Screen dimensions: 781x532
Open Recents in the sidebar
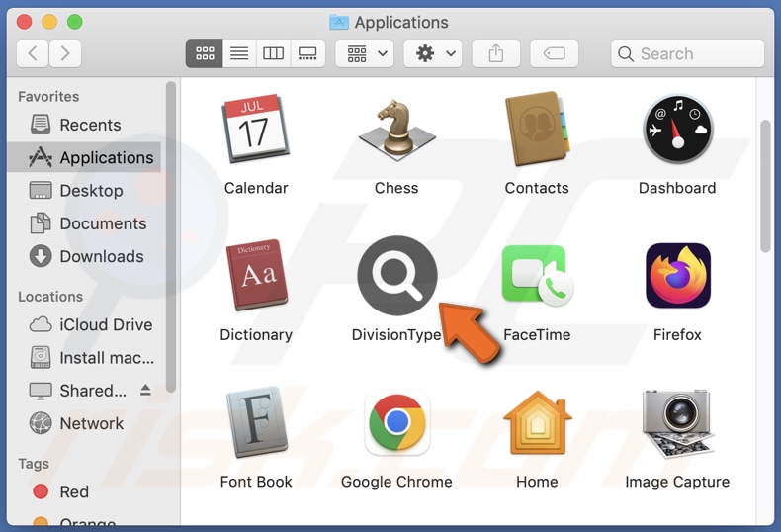[84, 125]
